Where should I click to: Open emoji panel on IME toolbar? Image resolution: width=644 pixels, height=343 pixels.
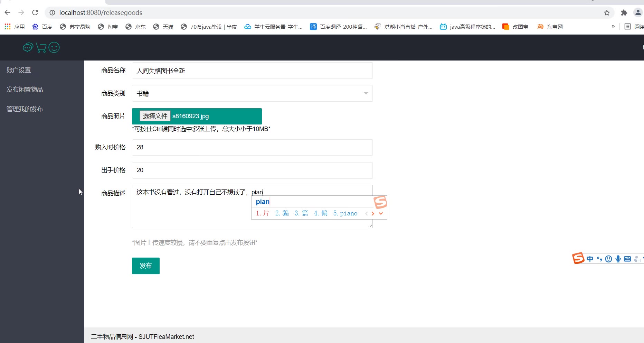coord(609,259)
